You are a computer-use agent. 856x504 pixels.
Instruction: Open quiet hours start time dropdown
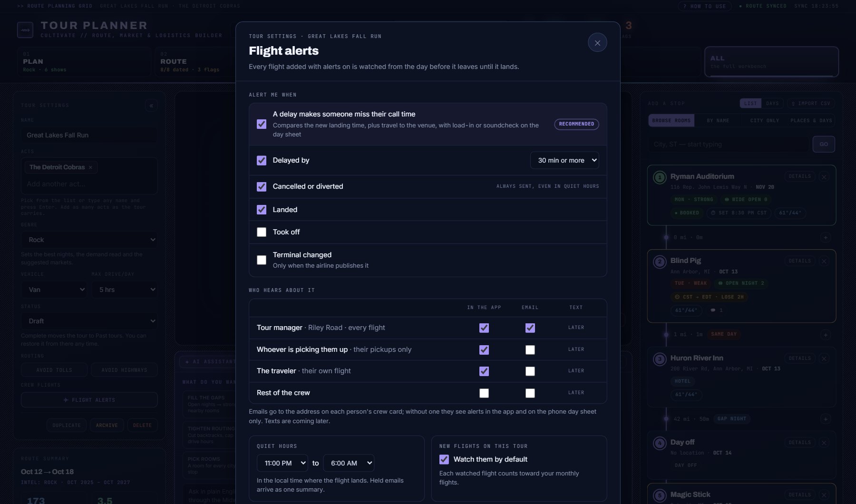[x=282, y=463]
